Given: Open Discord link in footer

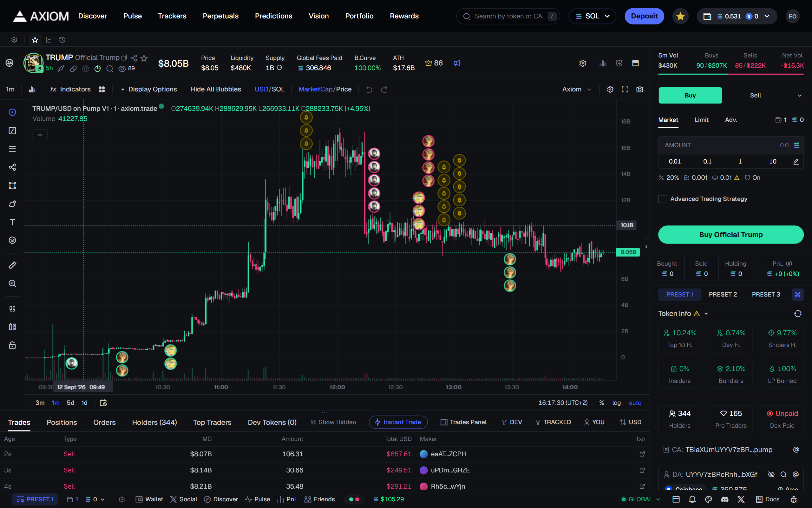Looking at the screenshot, I should click(725, 499).
